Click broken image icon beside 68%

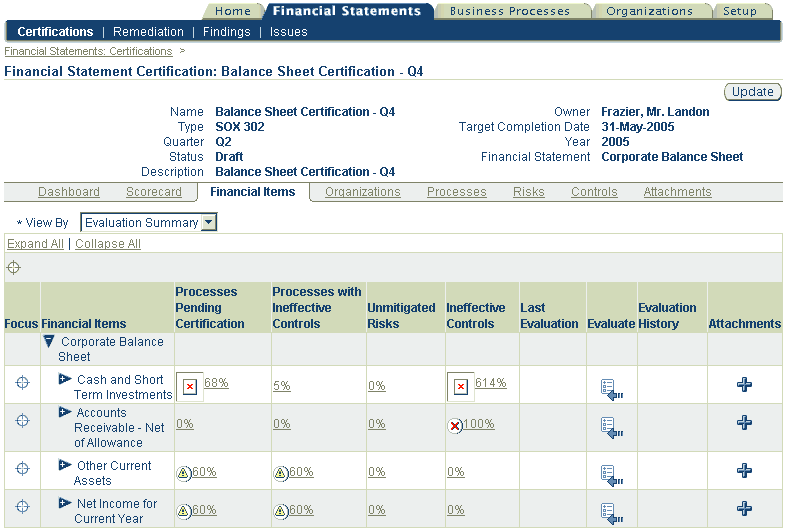point(189,387)
